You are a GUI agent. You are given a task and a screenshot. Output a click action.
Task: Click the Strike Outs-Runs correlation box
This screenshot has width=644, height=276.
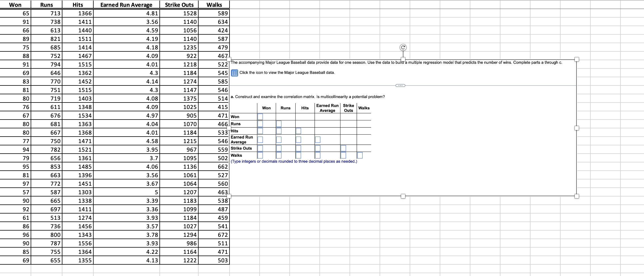pyautogui.click(x=279, y=148)
